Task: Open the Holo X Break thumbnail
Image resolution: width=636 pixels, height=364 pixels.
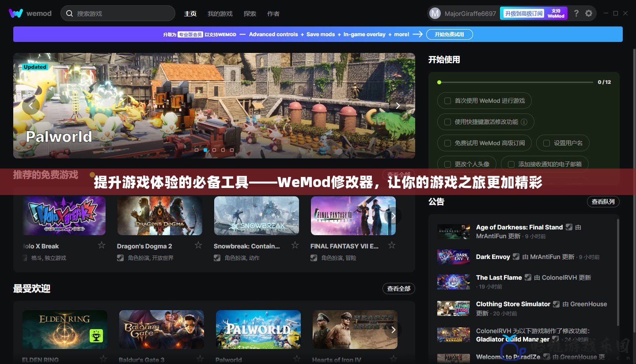Action: click(64, 216)
